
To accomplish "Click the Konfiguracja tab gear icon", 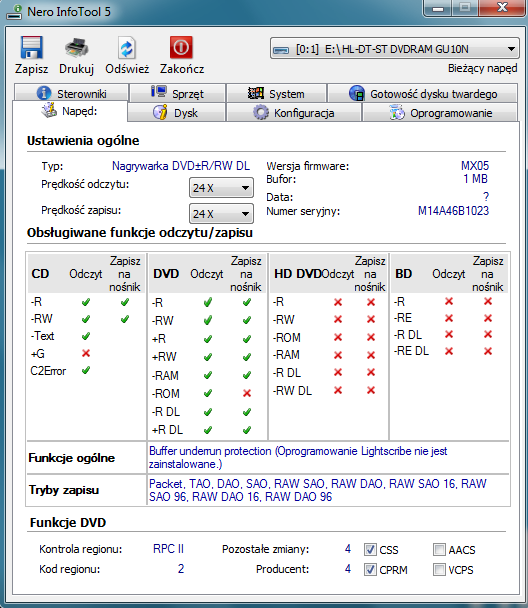I will (261, 112).
